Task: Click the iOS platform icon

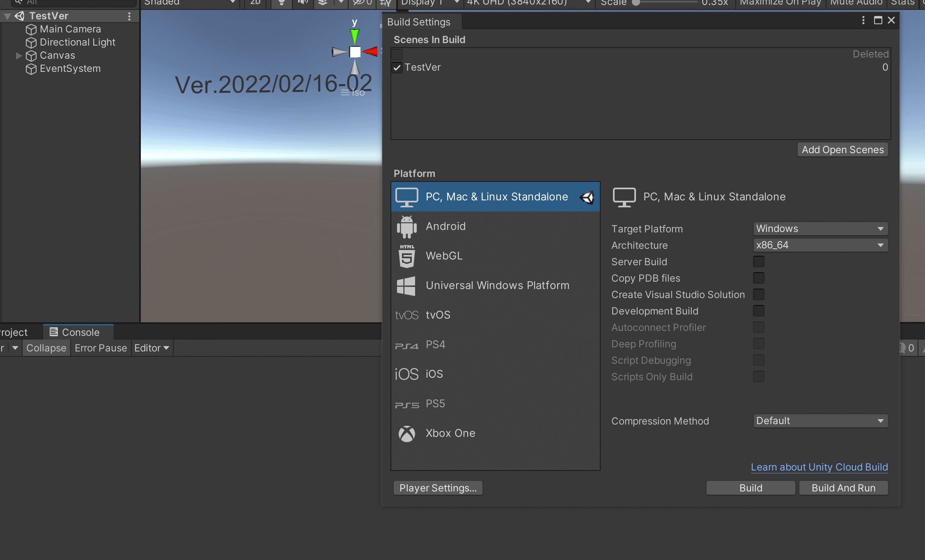Action: coord(406,374)
